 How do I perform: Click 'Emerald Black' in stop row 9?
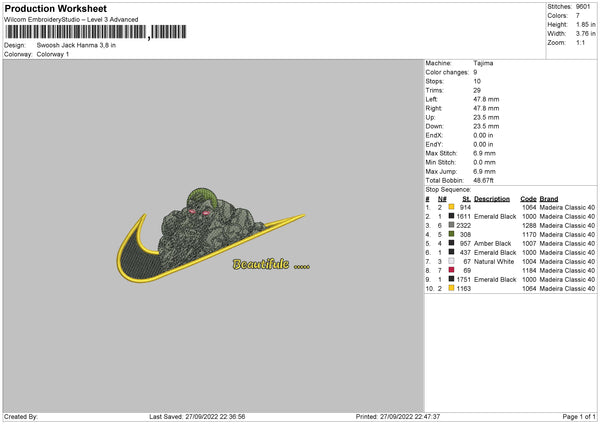[495, 279]
